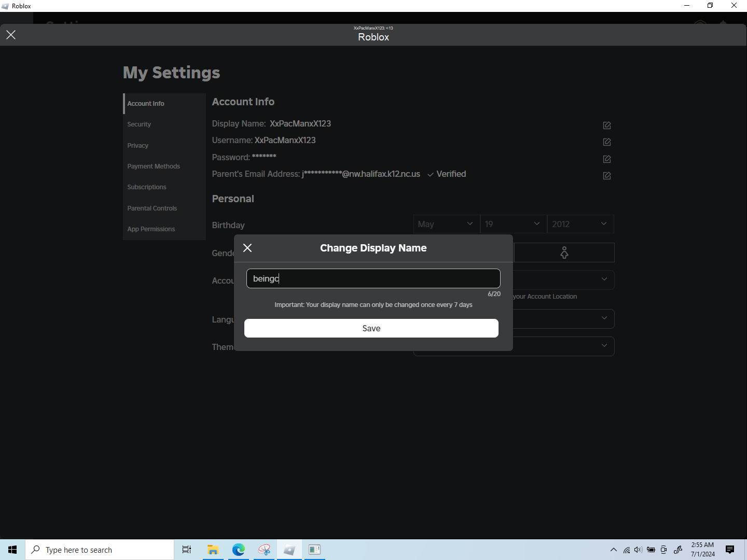Open the Birthday year dropdown showing 2012
The height and width of the screenshot is (560, 747).
(x=580, y=224)
